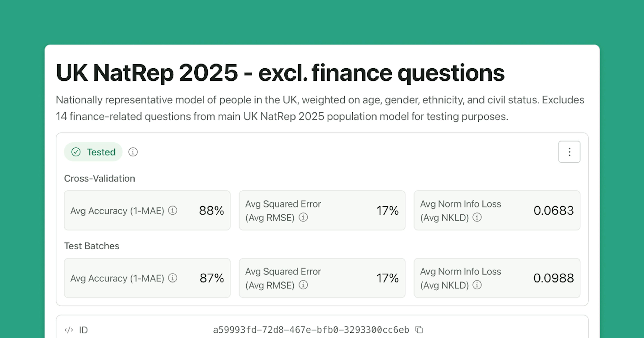Click the 88% Cross-Validation accuracy value
Screen dimensions: 644x338
click(211, 211)
